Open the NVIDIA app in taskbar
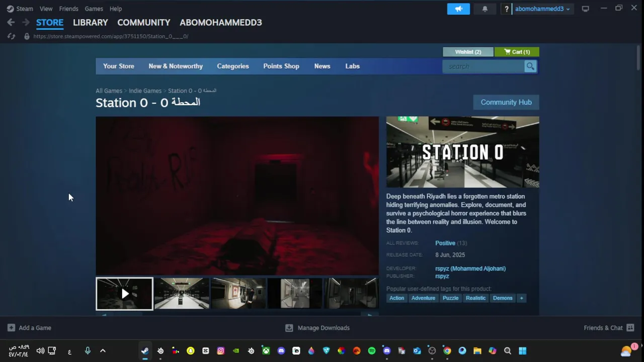644x362 pixels. click(236, 351)
